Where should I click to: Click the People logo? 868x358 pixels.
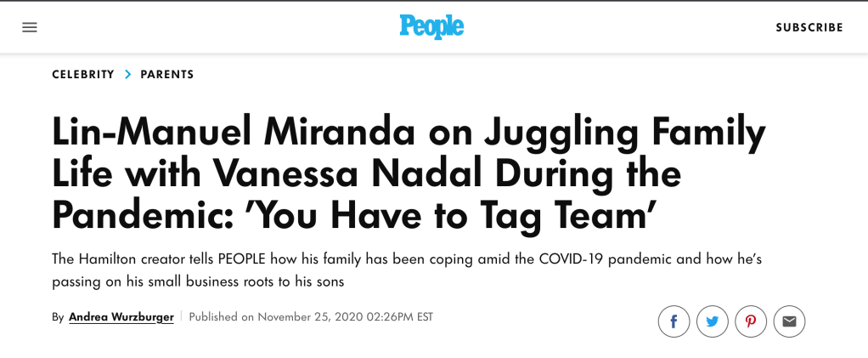click(x=431, y=26)
